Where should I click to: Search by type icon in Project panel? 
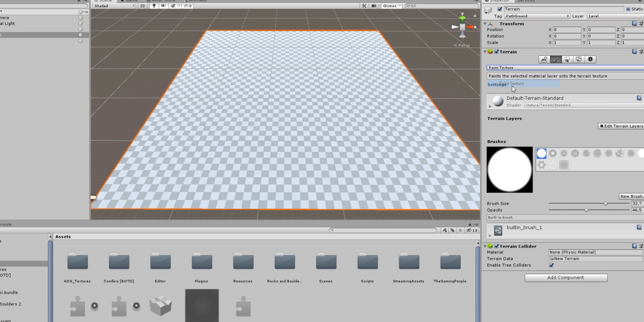(445, 230)
